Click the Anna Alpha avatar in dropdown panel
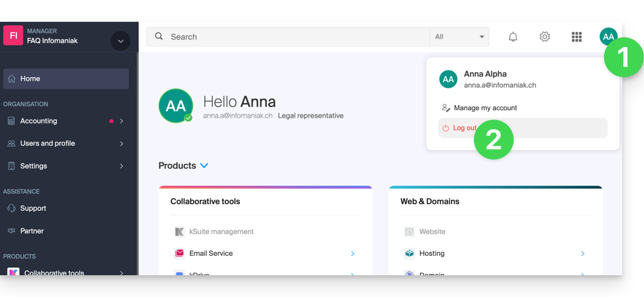This screenshot has height=297, width=644. (x=448, y=79)
